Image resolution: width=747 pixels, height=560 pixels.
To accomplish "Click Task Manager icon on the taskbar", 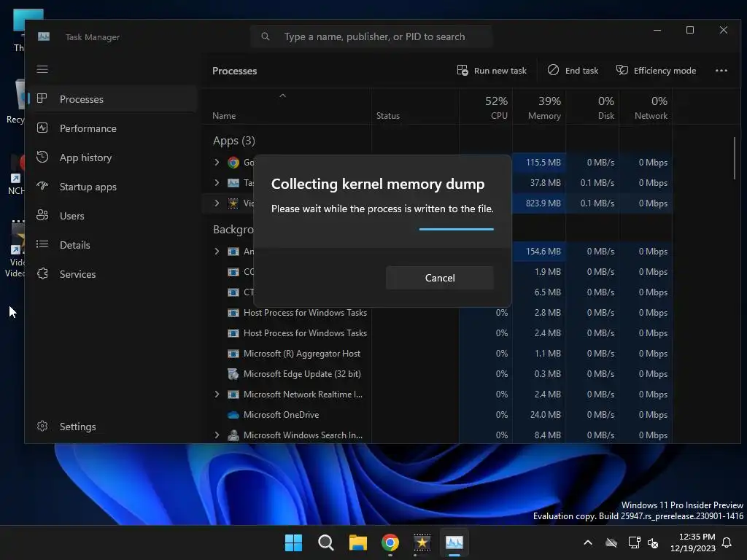I will pyautogui.click(x=454, y=542).
